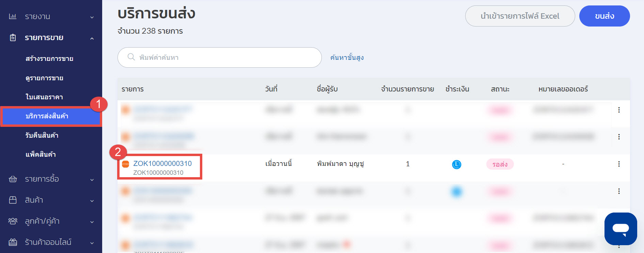Click the ลูกค้า/คู่ค้า people icon
Screen dimensions: 644x253
pos(13,221)
